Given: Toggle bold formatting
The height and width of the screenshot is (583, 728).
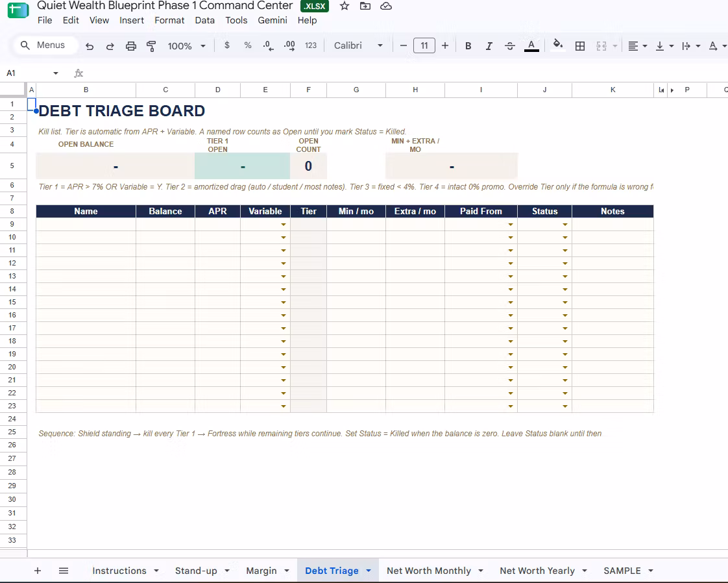Looking at the screenshot, I should coord(468,46).
